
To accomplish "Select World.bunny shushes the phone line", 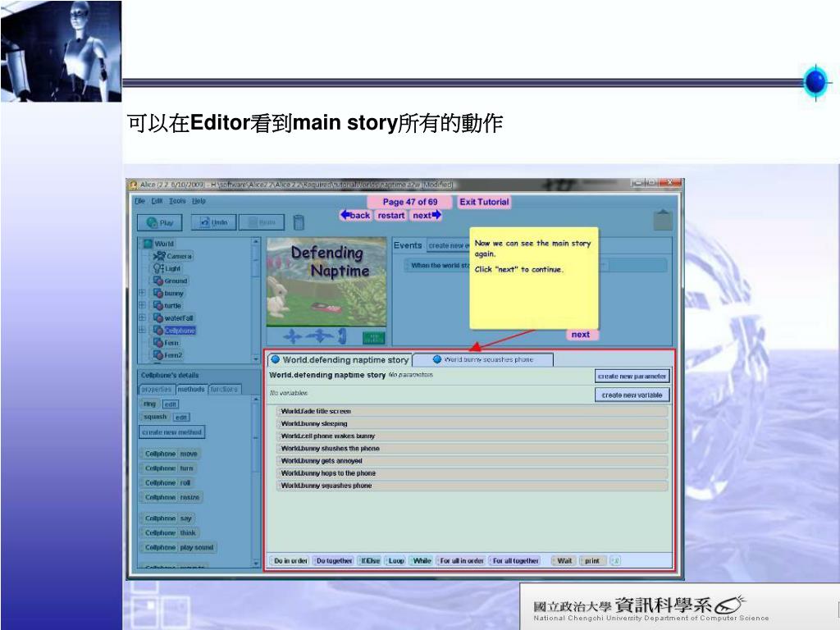I will [x=472, y=449].
